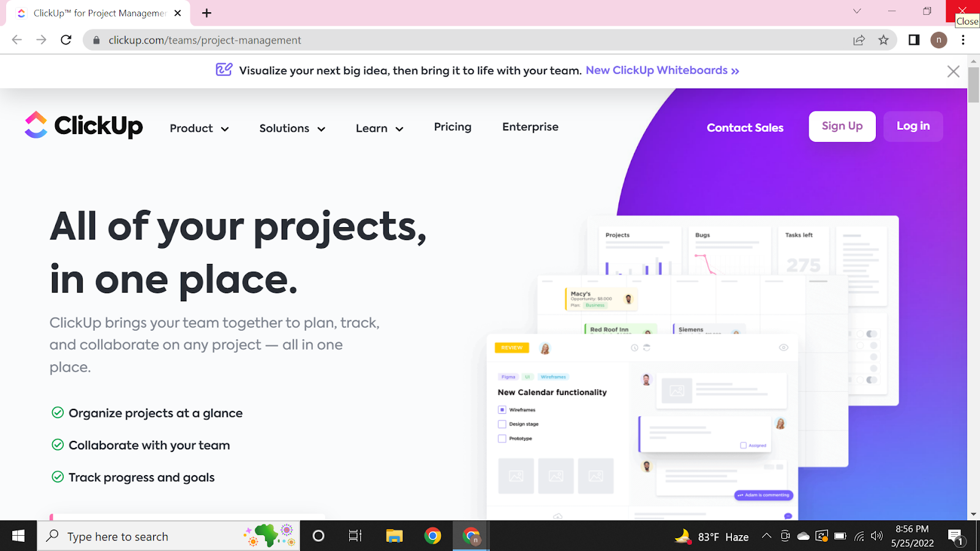
Task: Open the Chrome three-dot menu
Action: click(963, 40)
